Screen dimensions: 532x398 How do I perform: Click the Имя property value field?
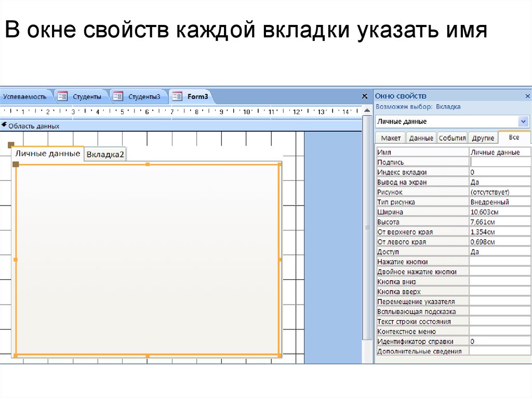(x=500, y=153)
